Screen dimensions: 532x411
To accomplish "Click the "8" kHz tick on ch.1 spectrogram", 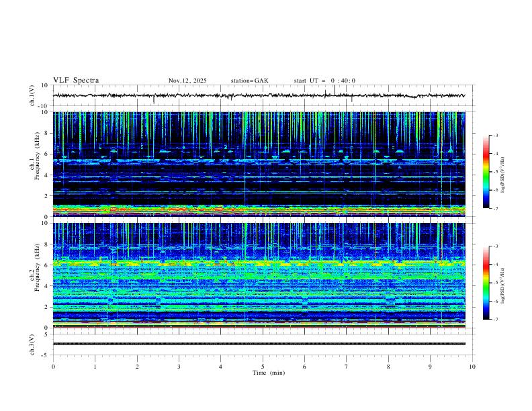I will click(46, 133).
